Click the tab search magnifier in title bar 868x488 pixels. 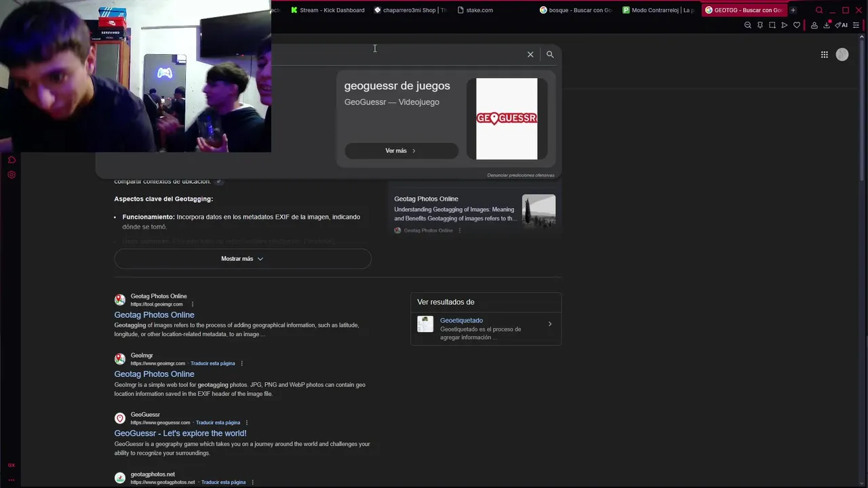tap(819, 10)
